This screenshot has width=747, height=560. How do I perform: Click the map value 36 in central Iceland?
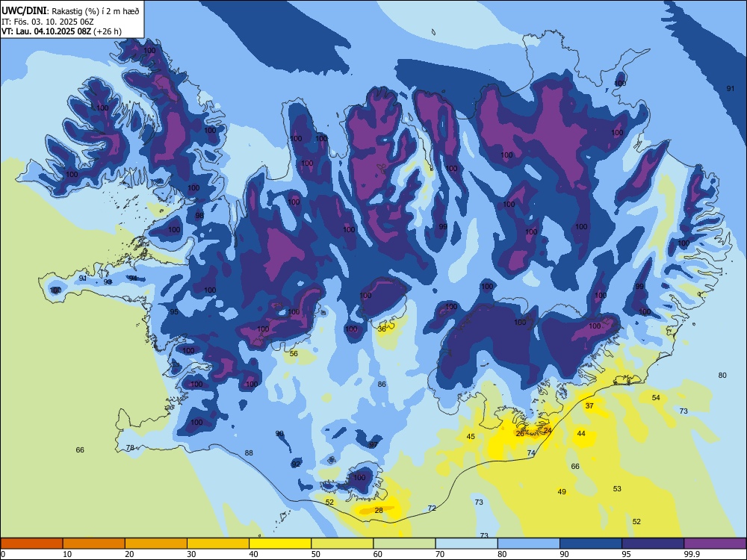[x=382, y=329]
